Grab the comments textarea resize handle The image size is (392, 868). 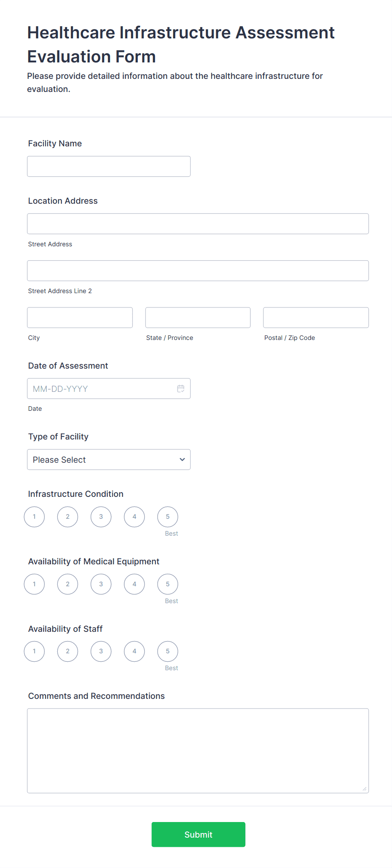click(365, 789)
